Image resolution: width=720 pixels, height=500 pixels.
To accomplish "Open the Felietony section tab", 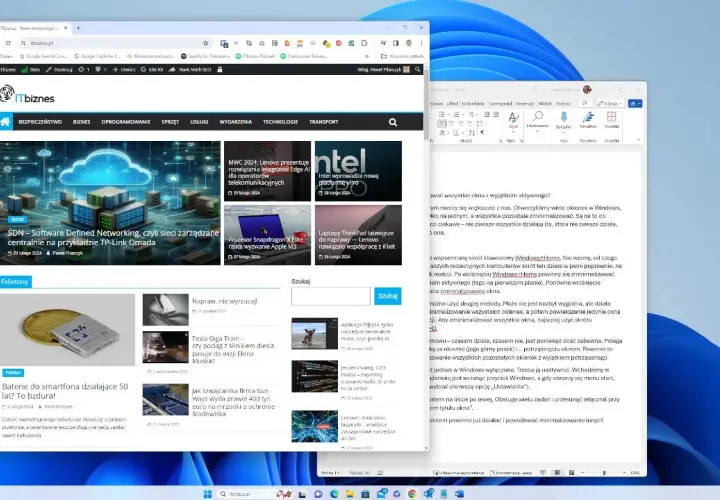I will pos(15,281).
